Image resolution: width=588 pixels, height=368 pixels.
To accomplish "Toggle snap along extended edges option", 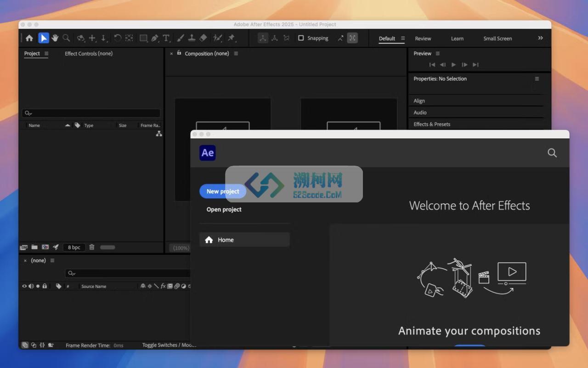I will click(x=340, y=38).
